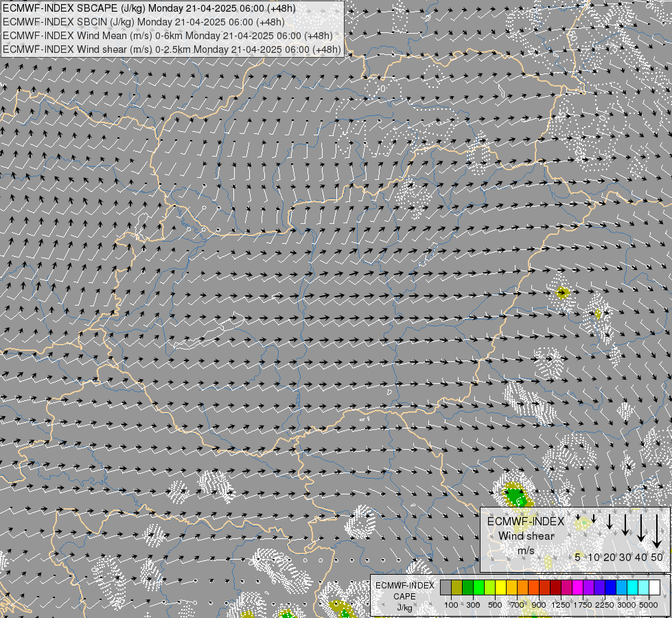Viewport: 672px width, 618px height.
Task: Click the 2250 label in the CAPE legend
Action: 605,605
